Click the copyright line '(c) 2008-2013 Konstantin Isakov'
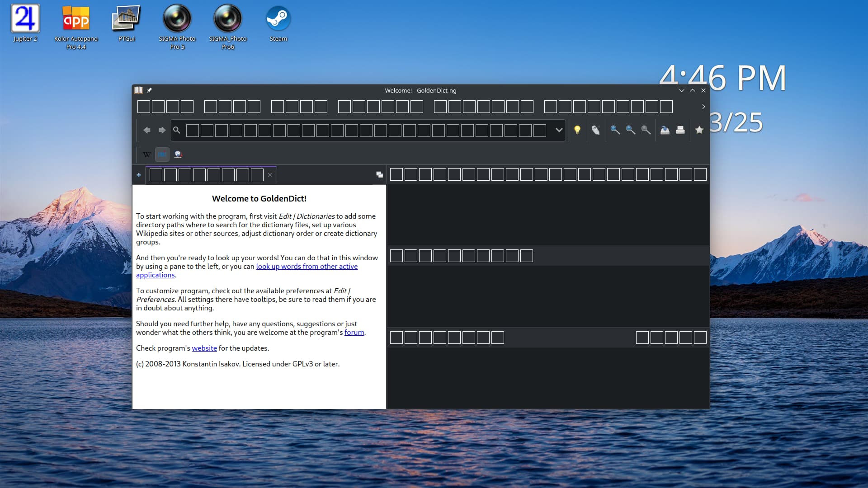This screenshot has height=488, width=868. (x=188, y=364)
